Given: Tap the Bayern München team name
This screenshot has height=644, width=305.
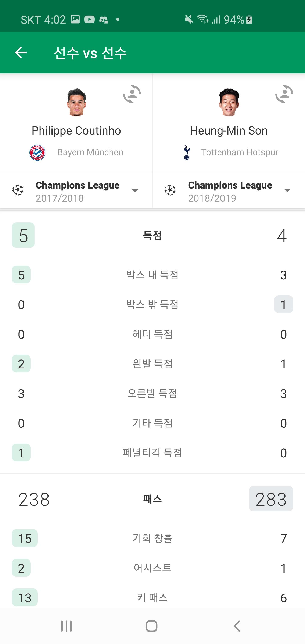Looking at the screenshot, I should pyautogui.click(x=90, y=152).
